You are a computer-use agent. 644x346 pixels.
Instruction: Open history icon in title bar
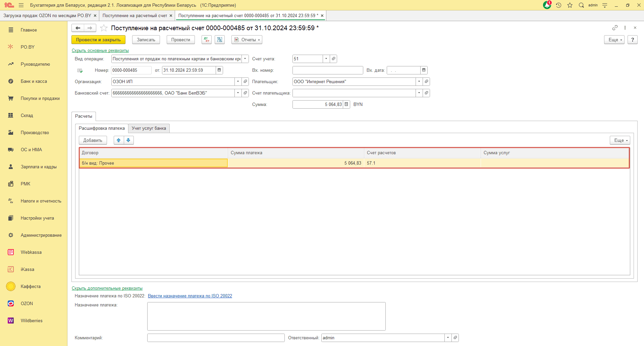(x=558, y=5)
